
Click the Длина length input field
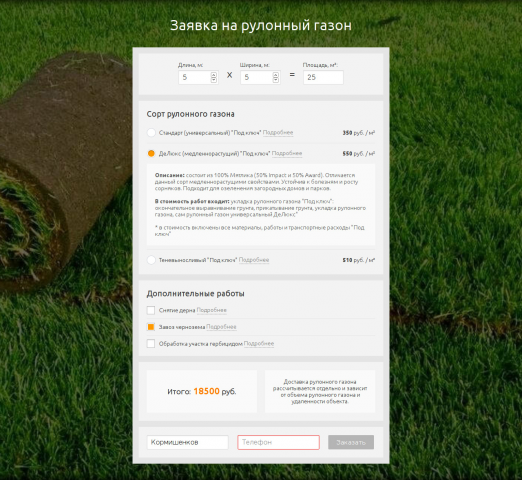click(x=198, y=77)
